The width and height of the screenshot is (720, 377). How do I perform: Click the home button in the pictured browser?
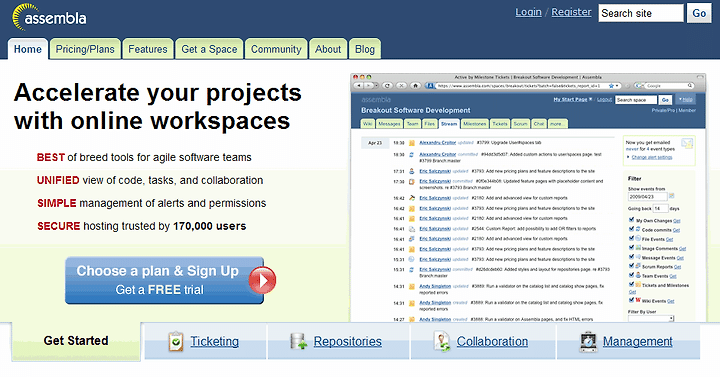tap(416, 85)
